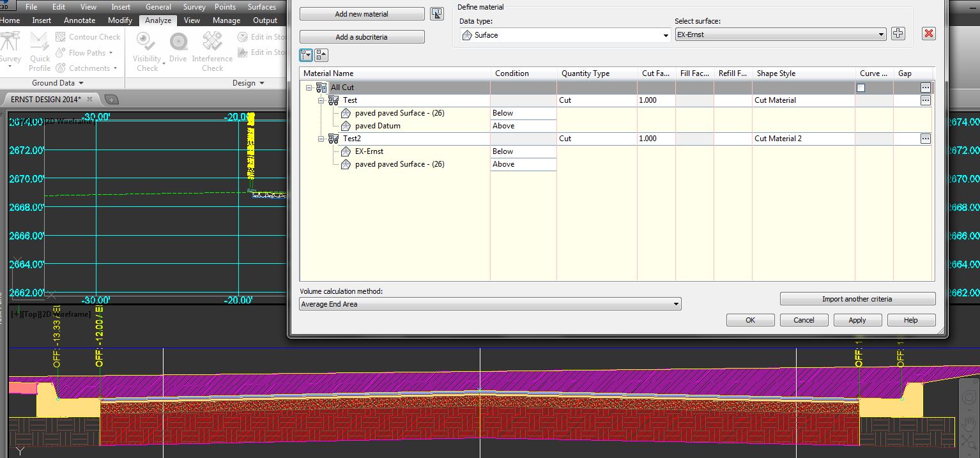
Task: Click the expand all categories icon
Action: tap(306, 56)
